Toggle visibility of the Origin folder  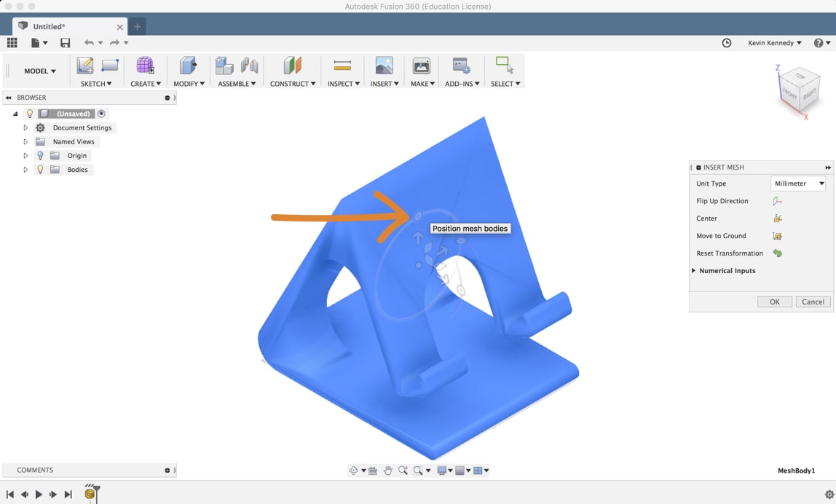41,156
